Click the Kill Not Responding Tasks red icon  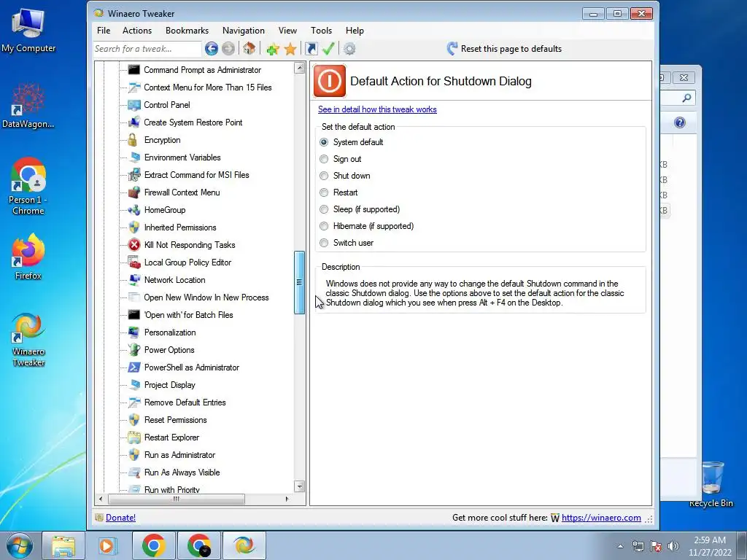coord(134,245)
